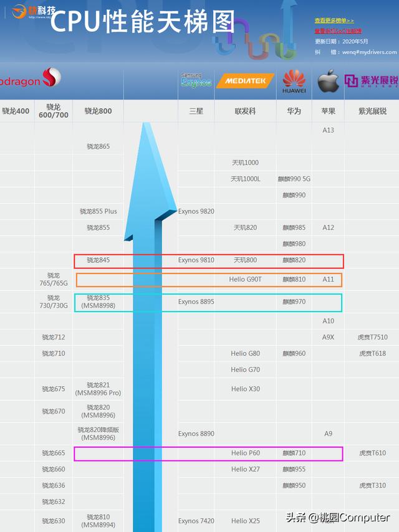399x532 pixels.
Task: Click the Helio G80 entry
Action: (245, 354)
